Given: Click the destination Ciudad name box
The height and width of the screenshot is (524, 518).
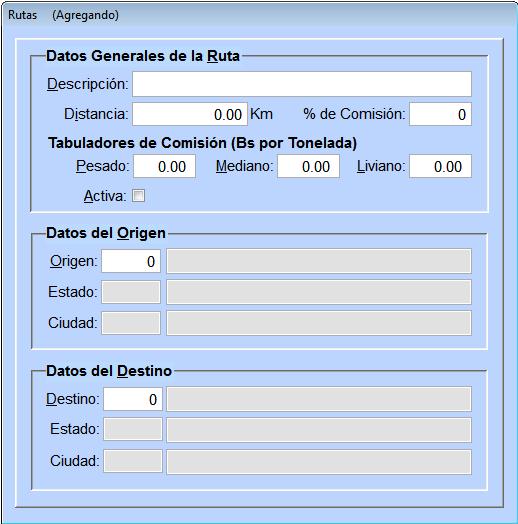Looking at the screenshot, I should tap(319, 462).
